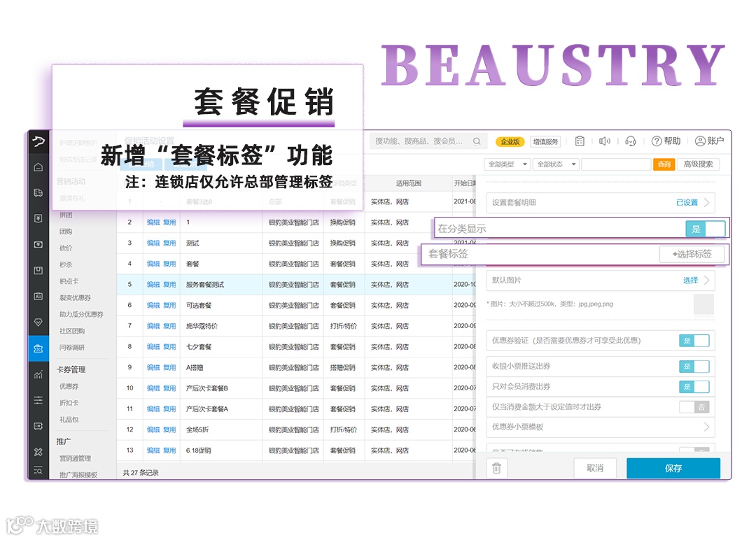Click the +选择标签 button

pyautogui.click(x=692, y=254)
